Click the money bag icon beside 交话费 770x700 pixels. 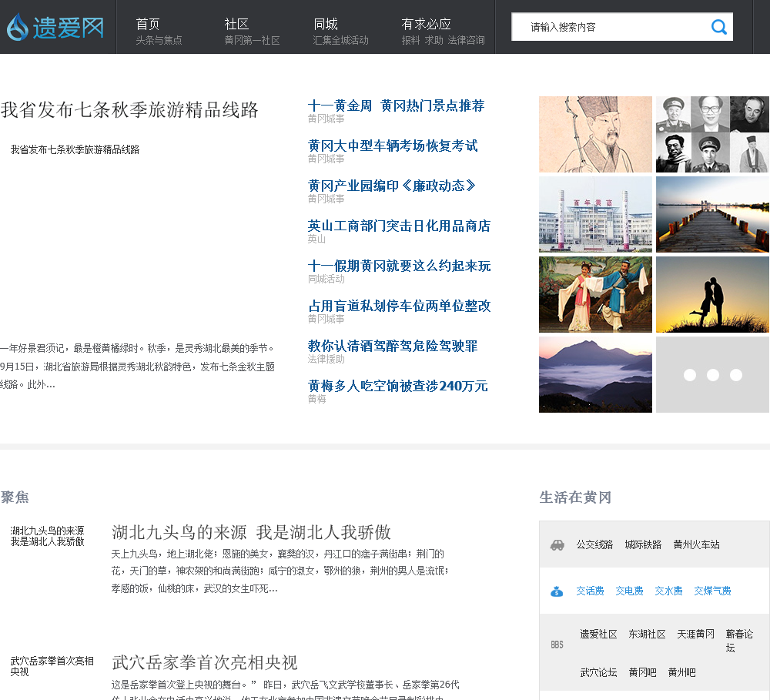557,591
